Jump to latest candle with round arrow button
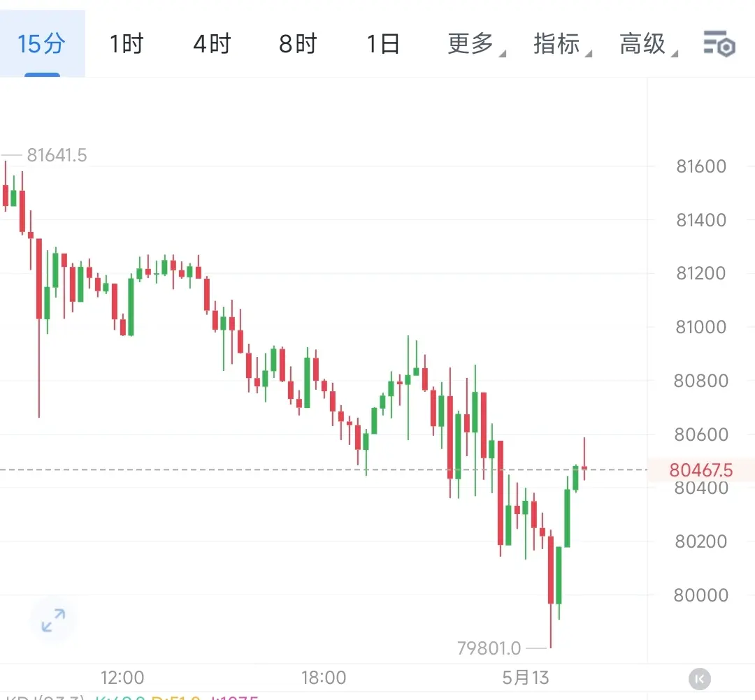The width and height of the screenshot is (755, 700). point(700,679)
